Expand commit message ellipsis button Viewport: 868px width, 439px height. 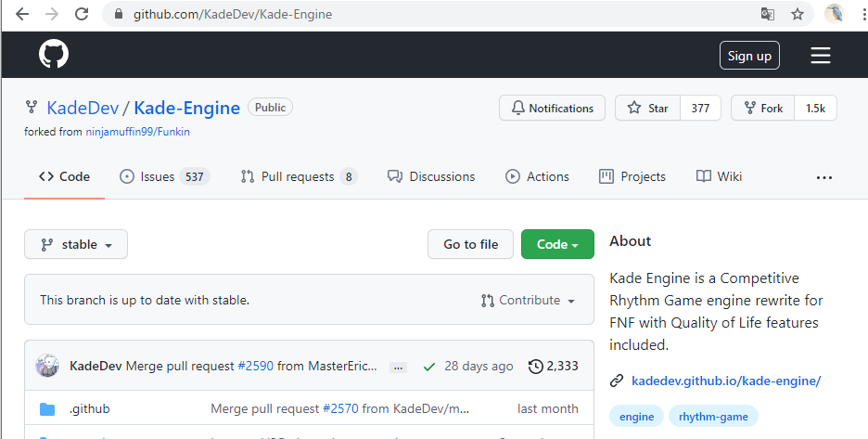point(398,367)
